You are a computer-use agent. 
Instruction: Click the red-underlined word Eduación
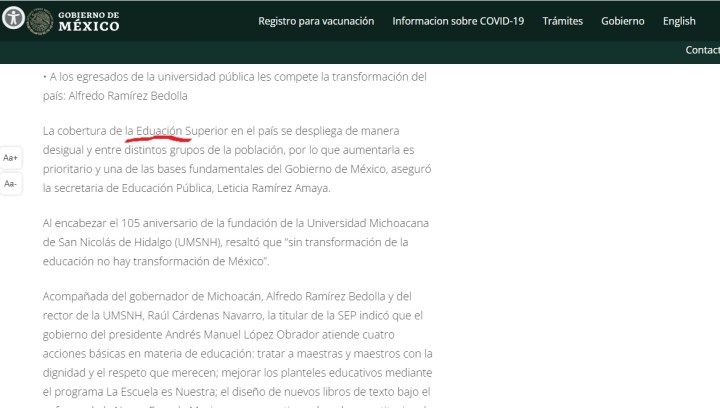[x=162, y=130]
